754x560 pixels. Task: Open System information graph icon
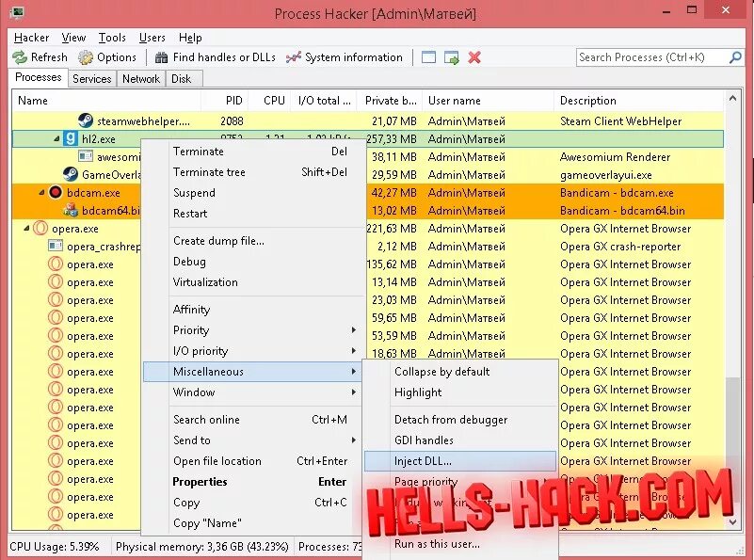(294, 57)
